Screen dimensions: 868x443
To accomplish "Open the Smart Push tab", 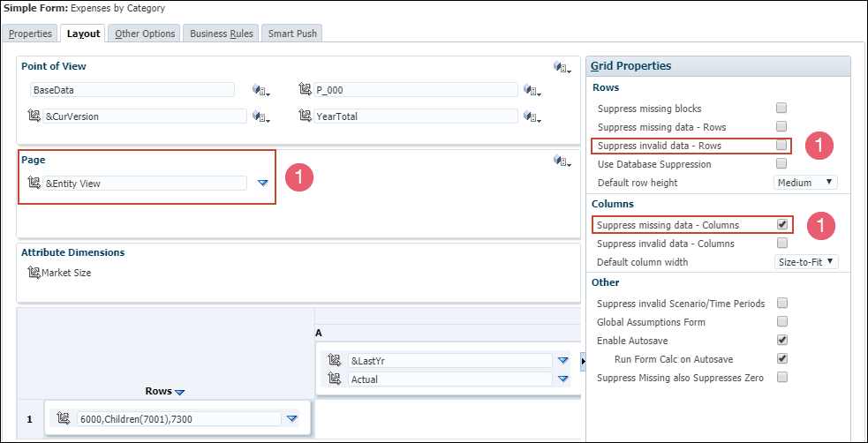I will pos(292,34).
